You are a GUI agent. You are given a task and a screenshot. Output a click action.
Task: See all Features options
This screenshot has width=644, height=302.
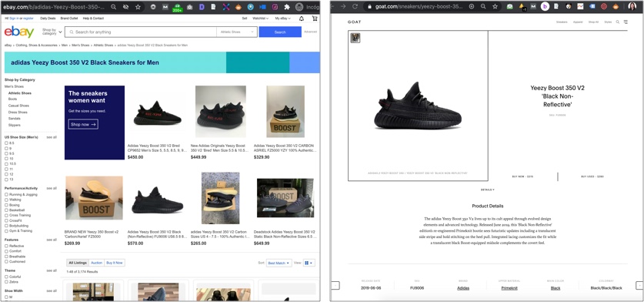[52, 240]
